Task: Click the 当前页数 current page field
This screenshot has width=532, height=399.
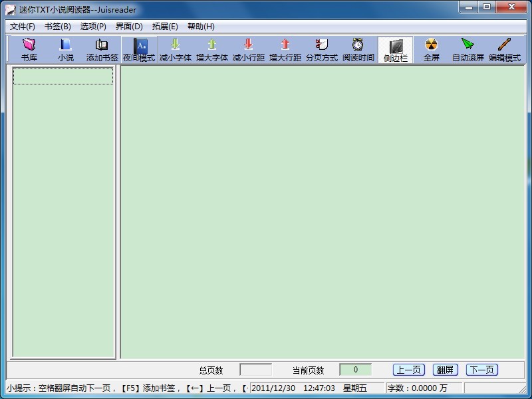Action: tap(355, 370)
